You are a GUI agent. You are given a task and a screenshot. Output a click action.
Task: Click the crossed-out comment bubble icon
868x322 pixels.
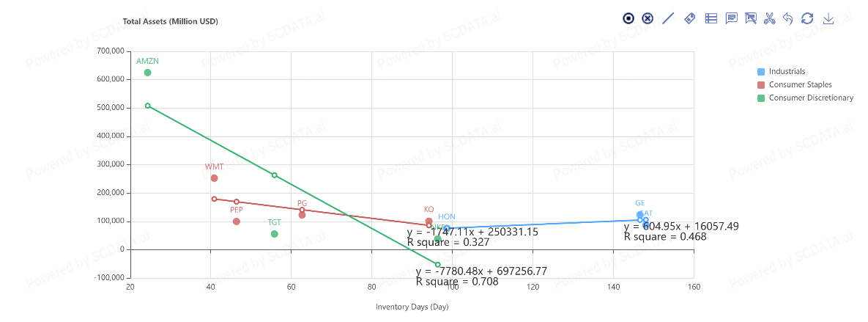click(750, 18)
